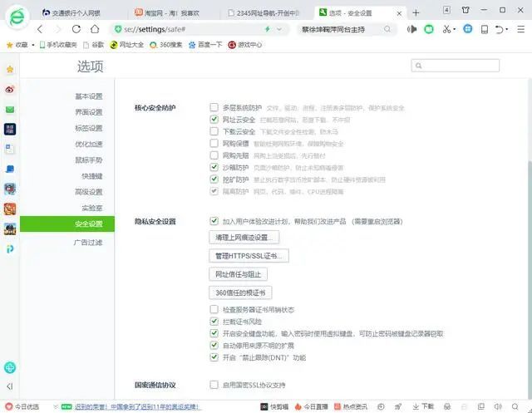532x413 pixels.
Task: Uncheck 自动停用来源不明的扩展
Action: coord(214,345)
